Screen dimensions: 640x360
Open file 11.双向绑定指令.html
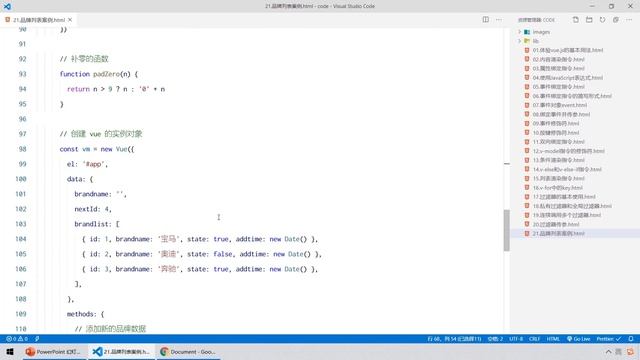558,142
